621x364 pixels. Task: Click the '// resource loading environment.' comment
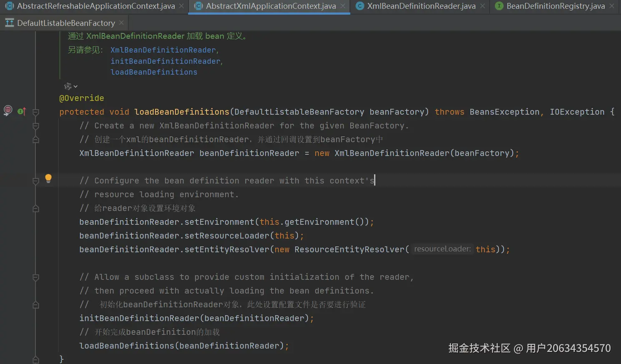[x=159, y=194]
